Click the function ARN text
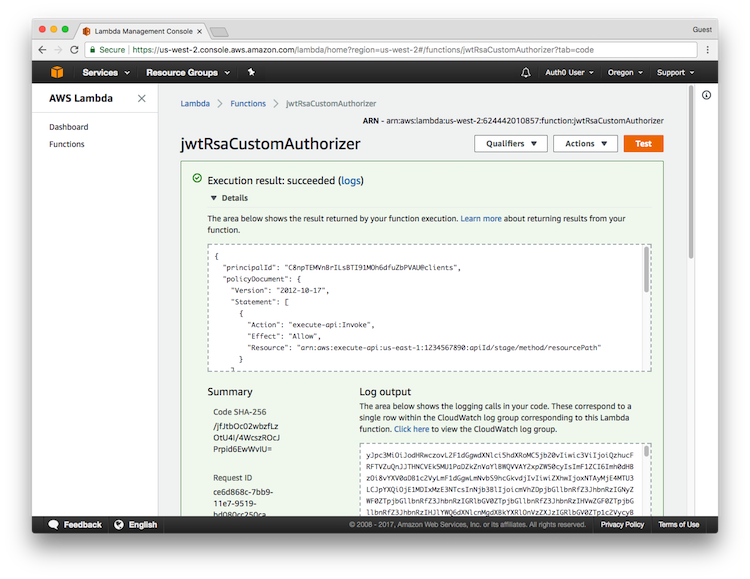750x579 pixels. pyautogui.click(x=513, y=121)
